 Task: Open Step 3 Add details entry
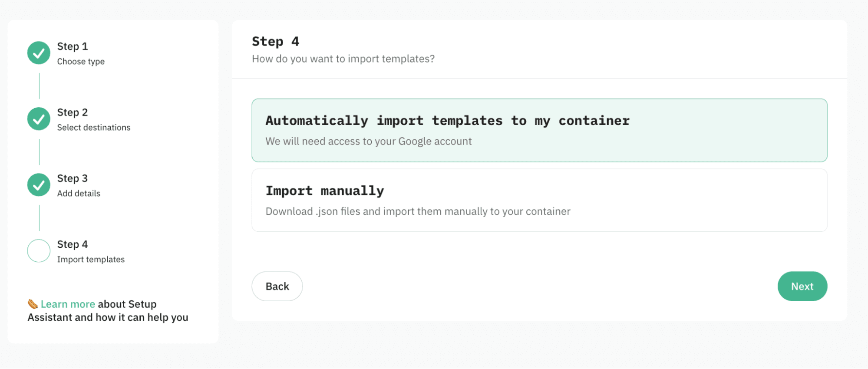(72, 178)
